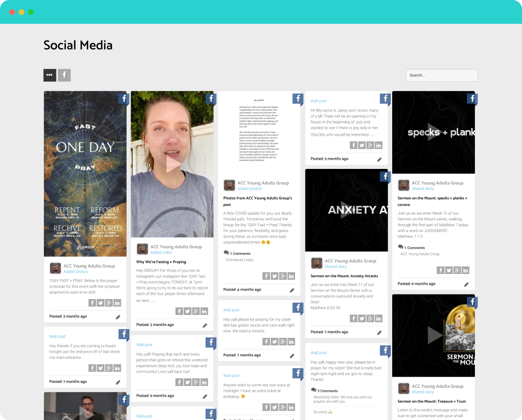522x420 pixels.
Task: Click the Facebook ribbon badge on the ONE DAY image
Action: pyautogui.click(x=123, y=98)
